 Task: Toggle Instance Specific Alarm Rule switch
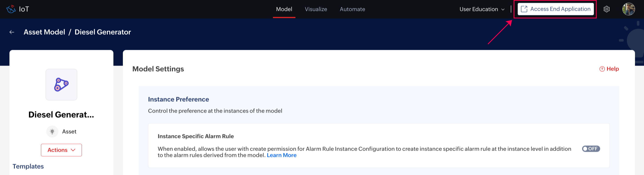tap(591, 149)
